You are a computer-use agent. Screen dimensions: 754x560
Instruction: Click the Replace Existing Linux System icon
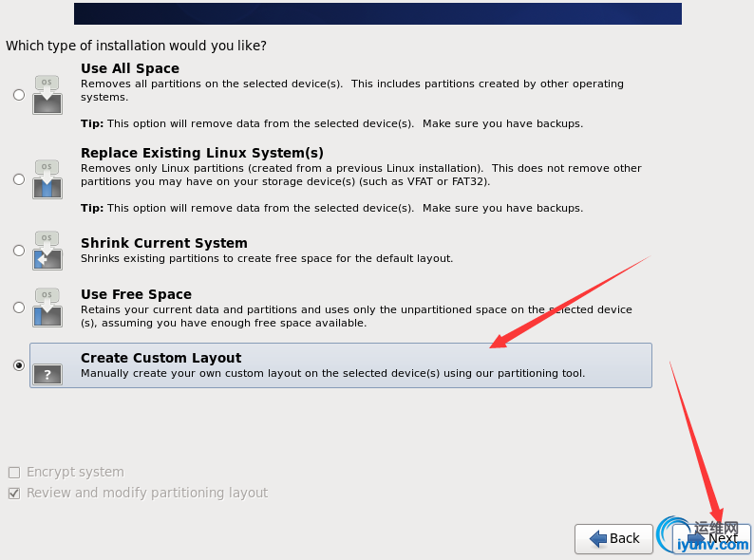pos(47,179)
